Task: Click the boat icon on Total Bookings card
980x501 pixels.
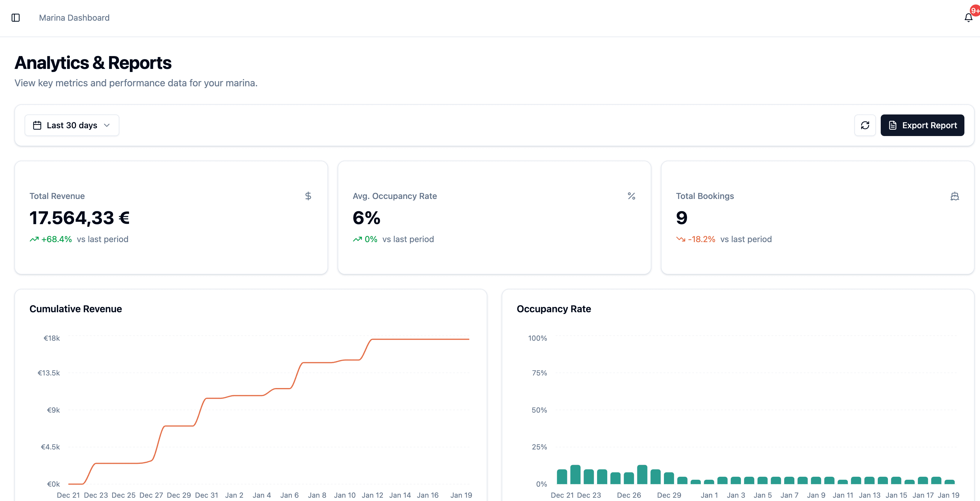Action: (955, 196)
